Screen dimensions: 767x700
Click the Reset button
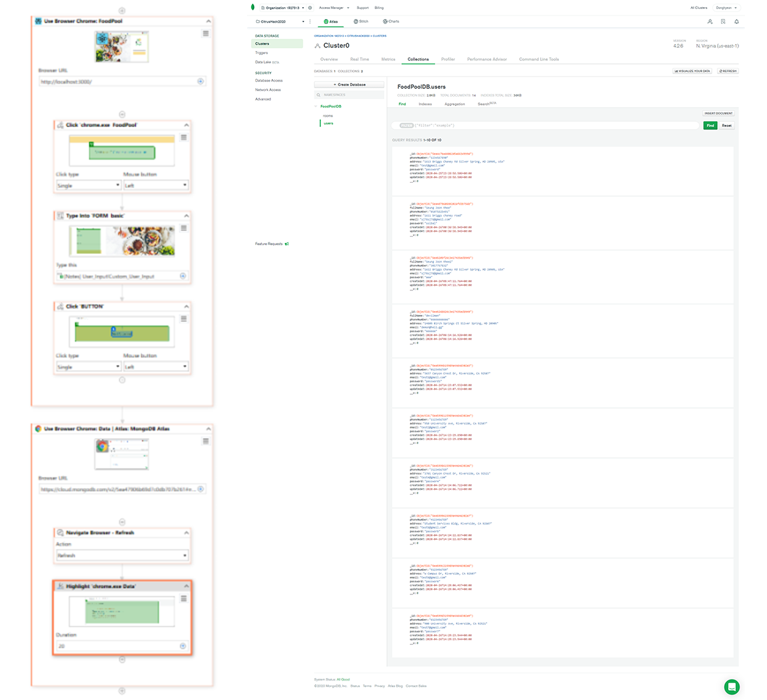tap(727, 126)
